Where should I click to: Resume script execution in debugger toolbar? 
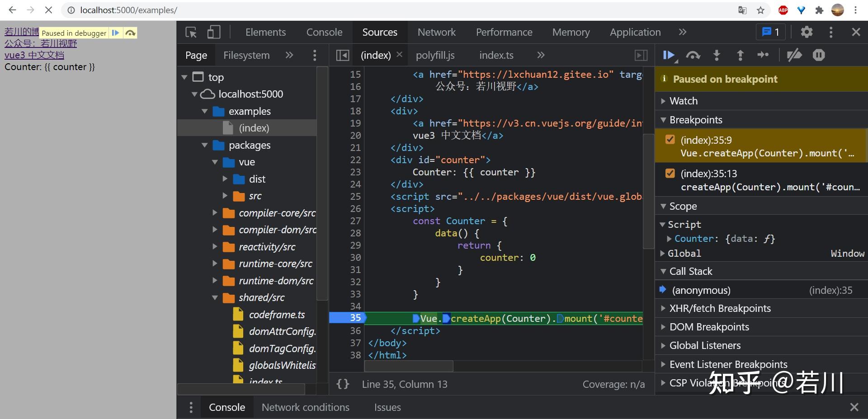pyautogui.click(x=669, y=55)
